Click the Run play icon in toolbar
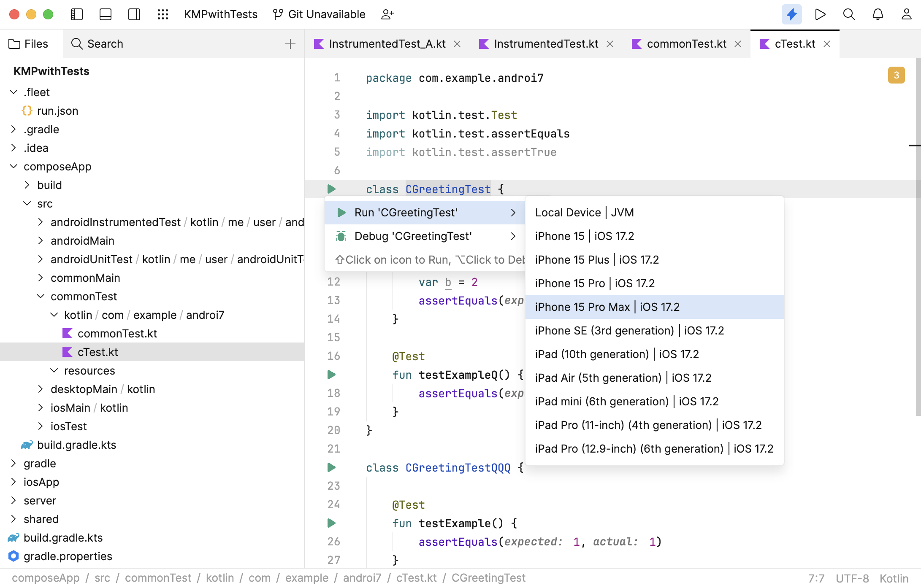The width and height of the screenshot is (921, 588). point(820,14)
